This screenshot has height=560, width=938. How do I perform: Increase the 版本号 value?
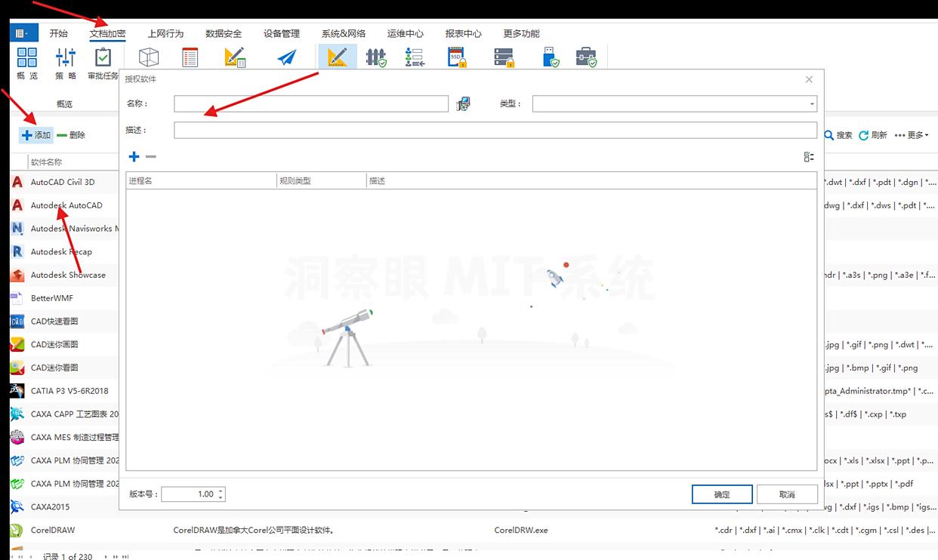tap(221, 491)
